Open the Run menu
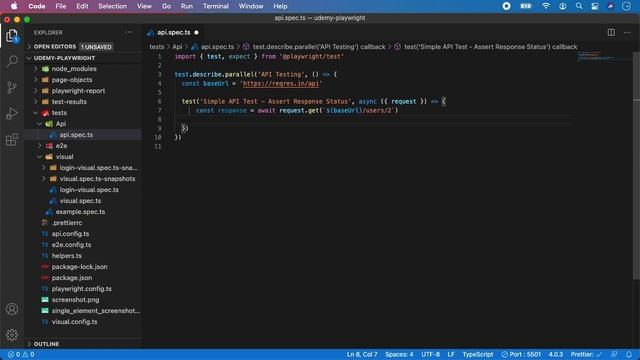This screenshot has width=640, height=360. coord(187,6)
